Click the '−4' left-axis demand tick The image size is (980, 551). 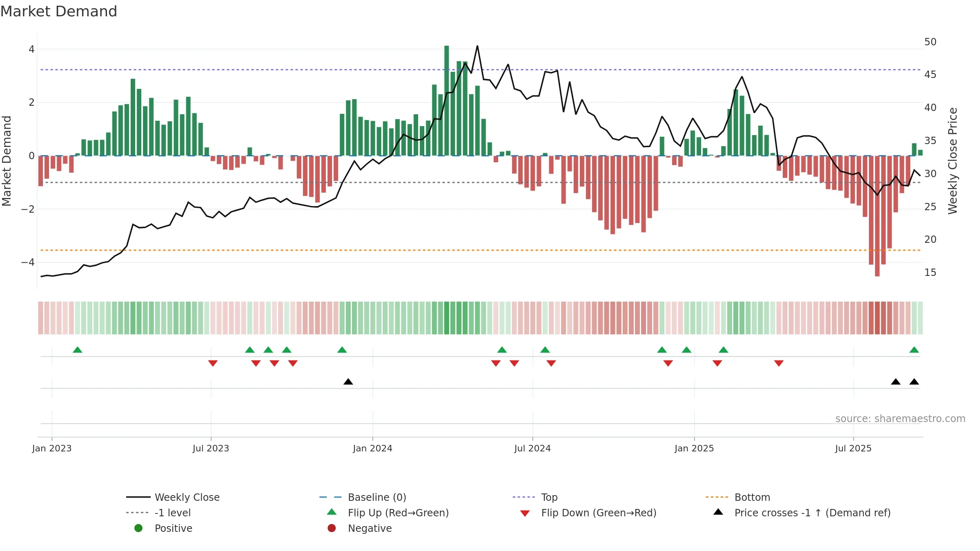click(x=28, y=262)
